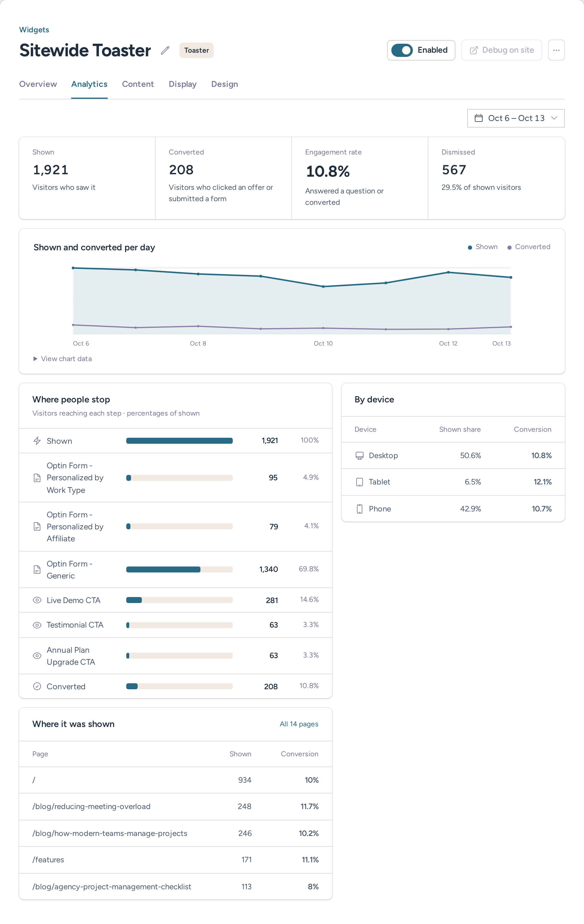This screenshot has width=584, height=924.
Task: Click the Live Demo CTA progress bar
Action: tap(180, 600)
